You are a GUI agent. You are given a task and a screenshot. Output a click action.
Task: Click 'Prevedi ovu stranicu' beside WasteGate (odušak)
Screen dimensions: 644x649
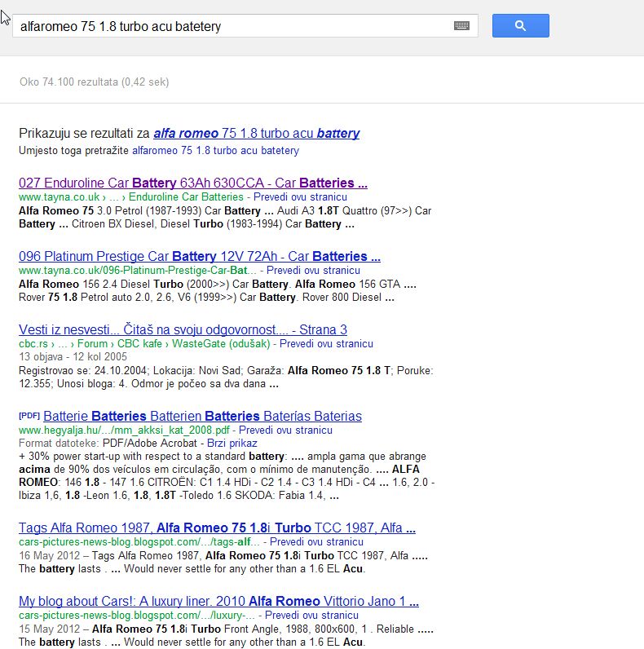pos(326,343)
